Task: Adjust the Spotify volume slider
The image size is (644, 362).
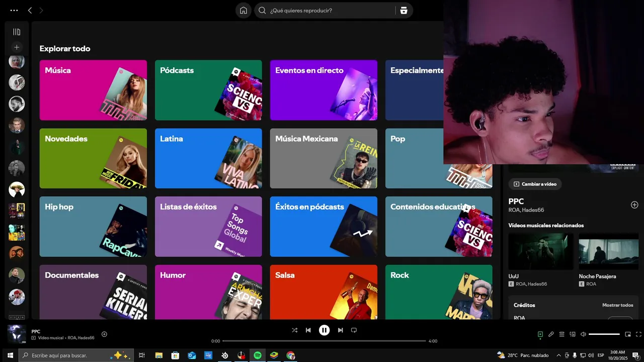Action: [x=604, y=334]
